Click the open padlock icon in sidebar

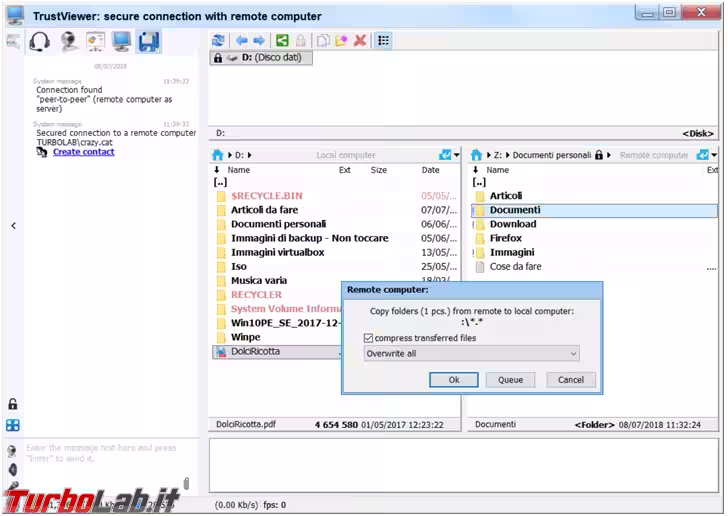(x=12, y=404)
